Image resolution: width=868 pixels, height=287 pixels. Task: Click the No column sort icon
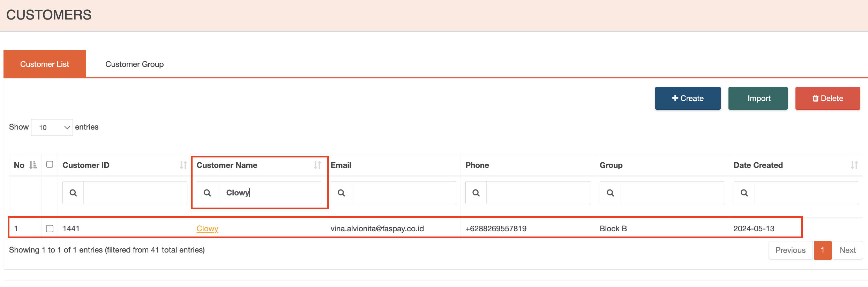pyautogui.click(x=33, y=165)
